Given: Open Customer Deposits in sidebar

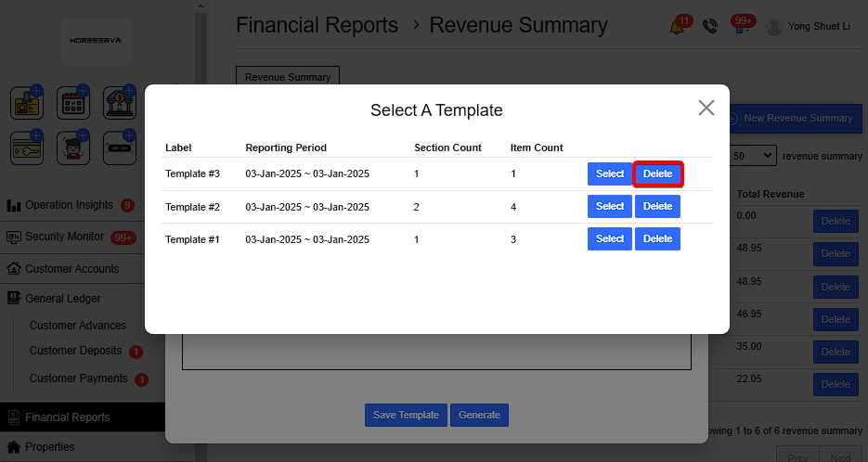Looking at the screenshot, I should [75, 351].
